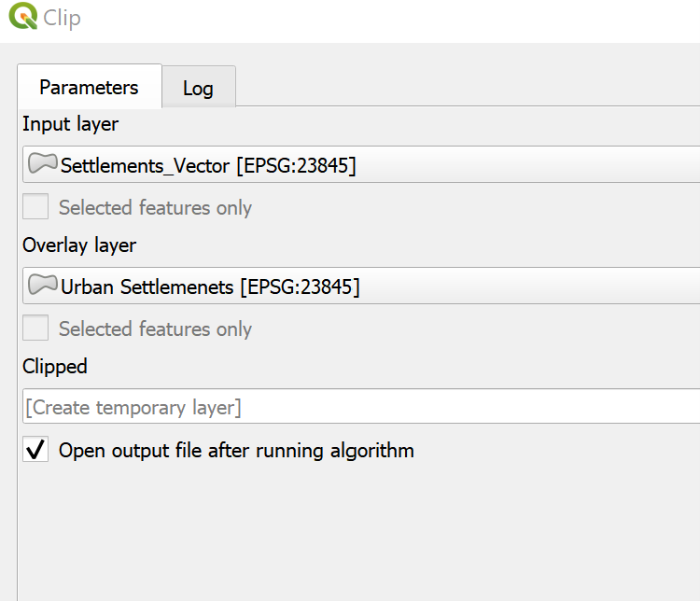Viewport: 700px width, 601px height.
Task: Click "Open output file after running algorithm" text
Action: coord(236,451)
